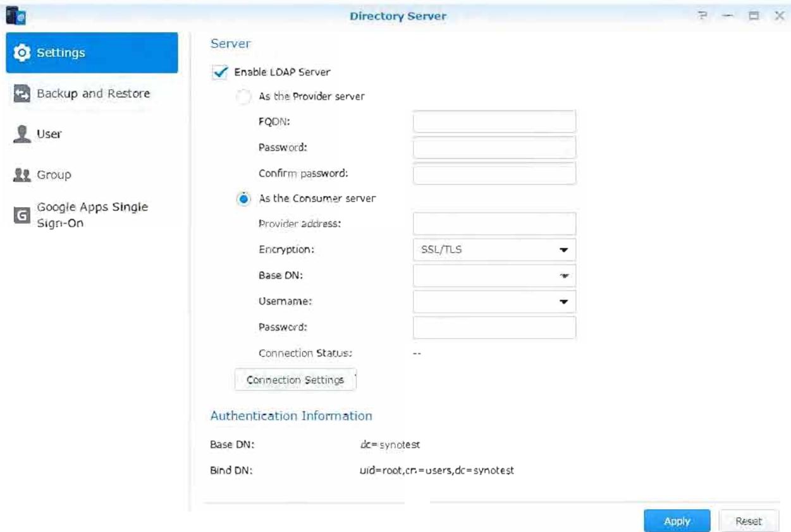The height and width of the screenshot is (532, 791).
Task: Click the Apply button
Action: (677, 521)
